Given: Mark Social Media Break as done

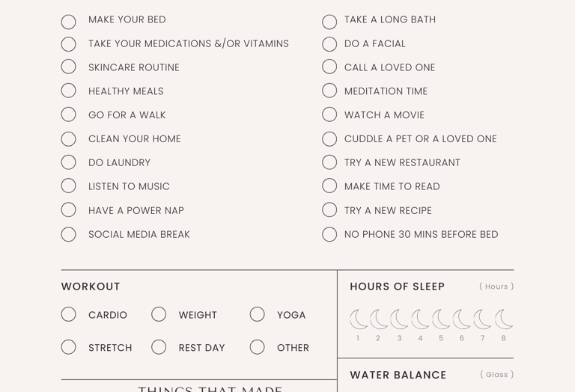Looking at the screenshot, I should click(x=69, y=234).
